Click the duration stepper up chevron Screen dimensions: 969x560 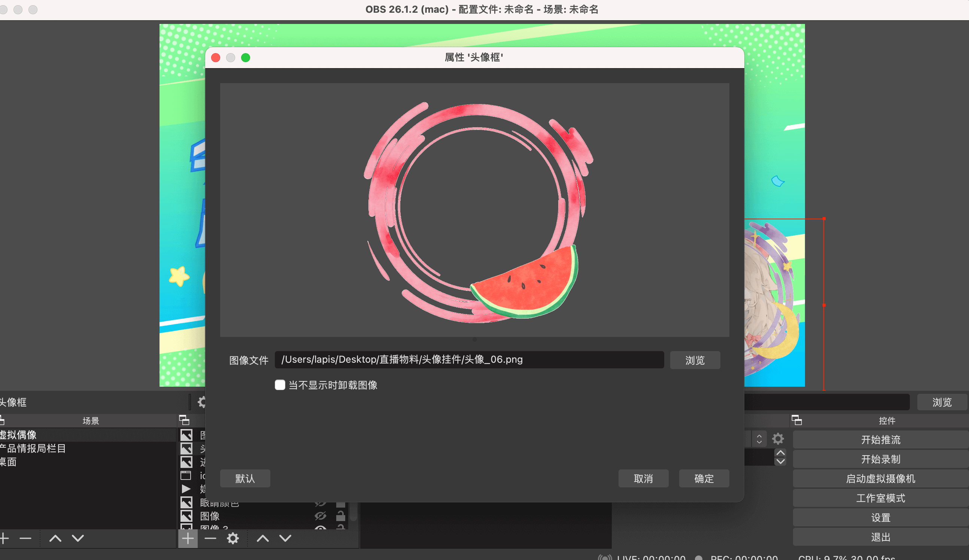[781, 453]
